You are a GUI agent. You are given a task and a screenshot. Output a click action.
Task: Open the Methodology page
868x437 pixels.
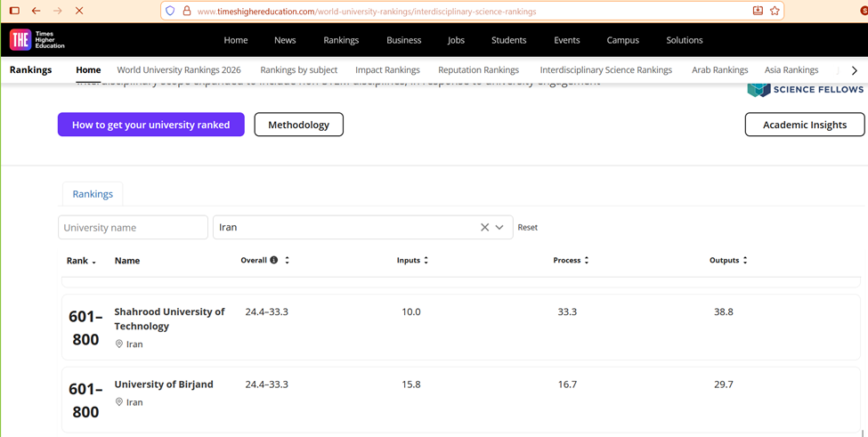pos(298,125)
